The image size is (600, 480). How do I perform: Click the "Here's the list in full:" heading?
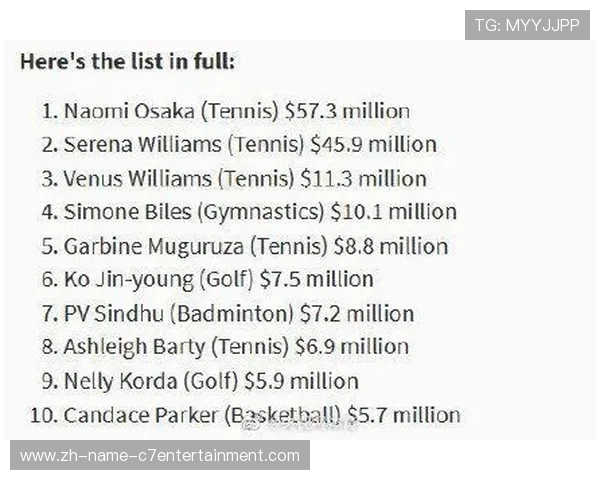click(x=127, y=61)
